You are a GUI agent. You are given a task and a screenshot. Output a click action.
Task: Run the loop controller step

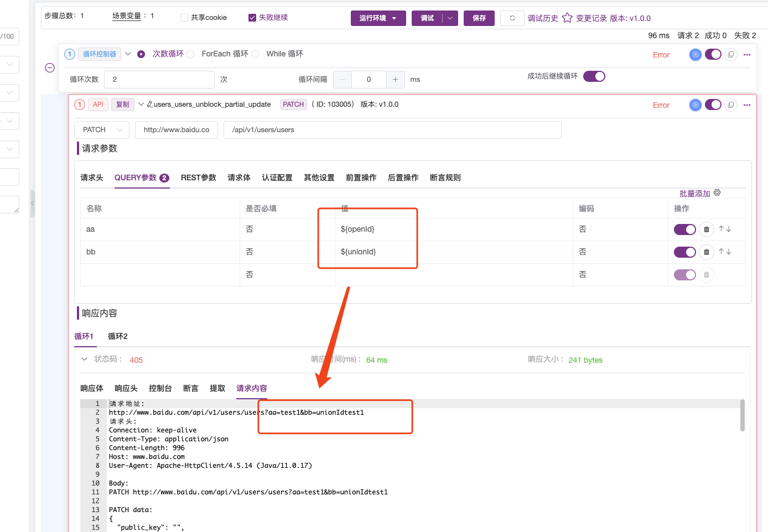(695, 54)
